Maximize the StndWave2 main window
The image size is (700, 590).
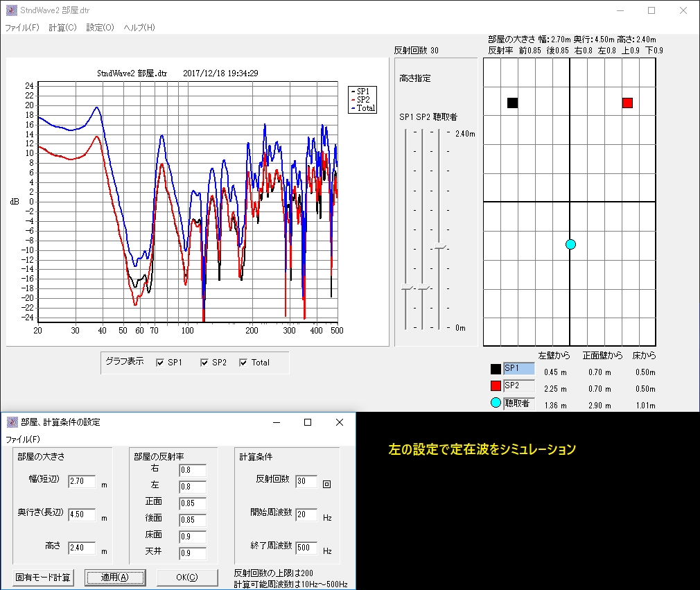coord(651,10)
